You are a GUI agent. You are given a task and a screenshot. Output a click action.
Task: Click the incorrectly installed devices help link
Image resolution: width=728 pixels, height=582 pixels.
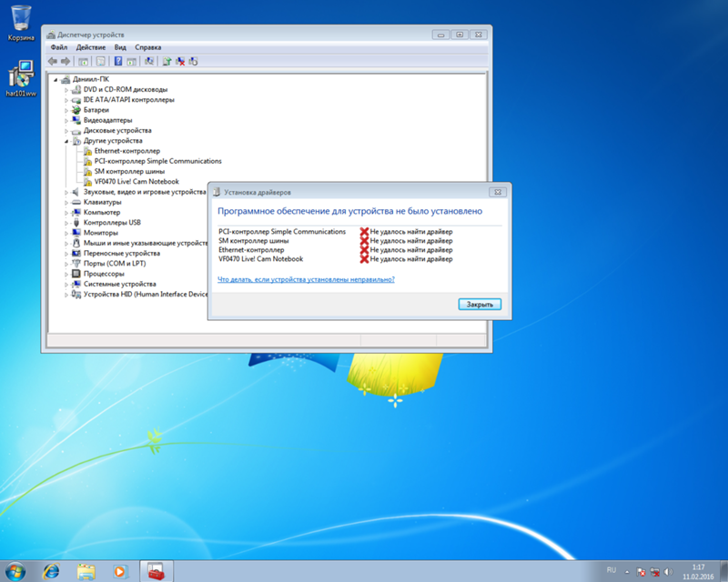pos(306,279)
